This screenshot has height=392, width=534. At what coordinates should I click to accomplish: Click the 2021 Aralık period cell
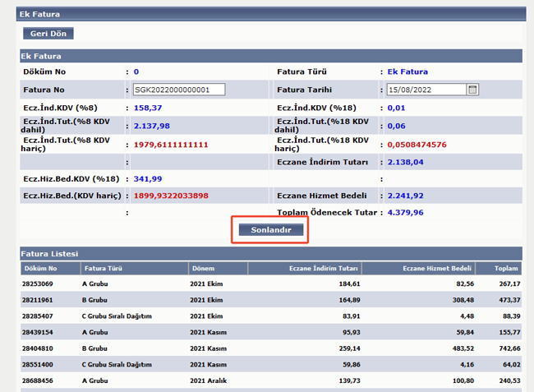click(x=208, y=380)
